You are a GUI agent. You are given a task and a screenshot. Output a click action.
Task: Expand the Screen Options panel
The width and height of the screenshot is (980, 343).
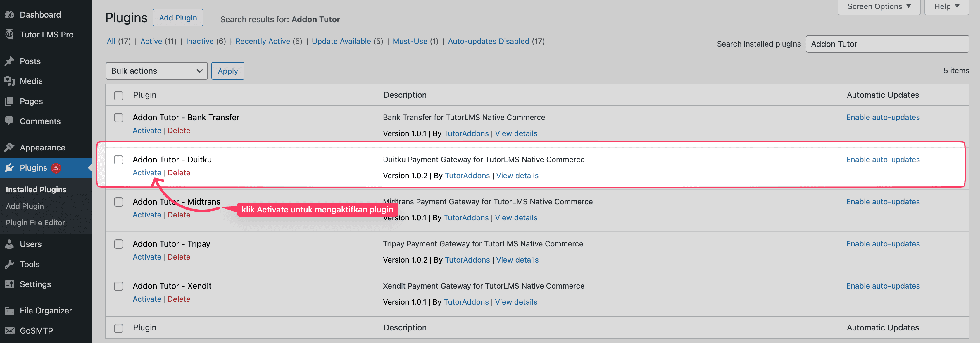(879, 6)
